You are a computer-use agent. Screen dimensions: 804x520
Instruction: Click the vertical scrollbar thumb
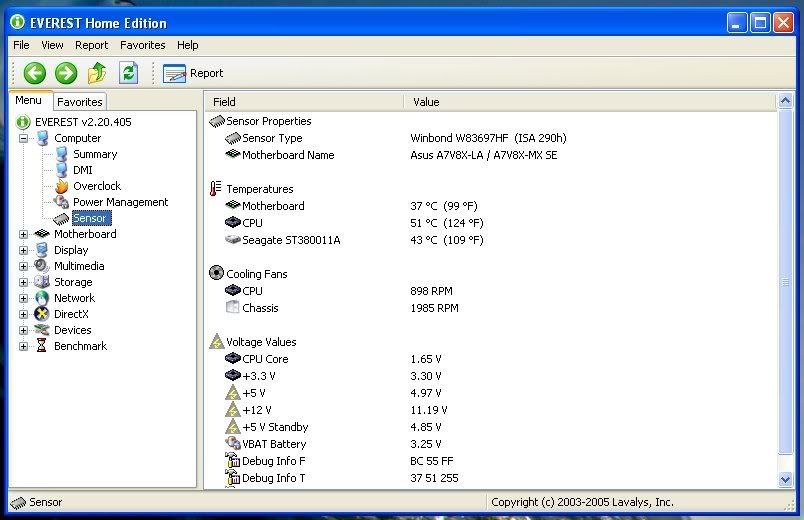click(785, 282)
